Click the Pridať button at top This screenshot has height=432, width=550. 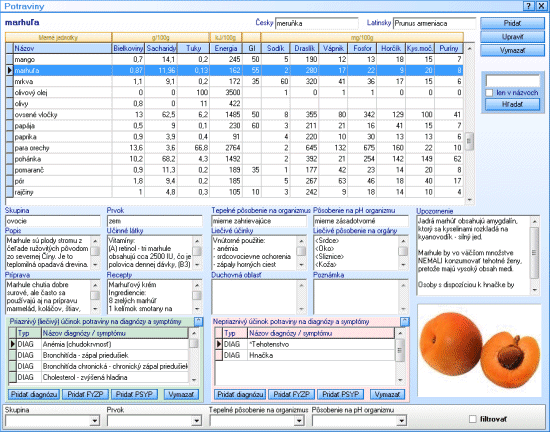(x=512, y=23)
